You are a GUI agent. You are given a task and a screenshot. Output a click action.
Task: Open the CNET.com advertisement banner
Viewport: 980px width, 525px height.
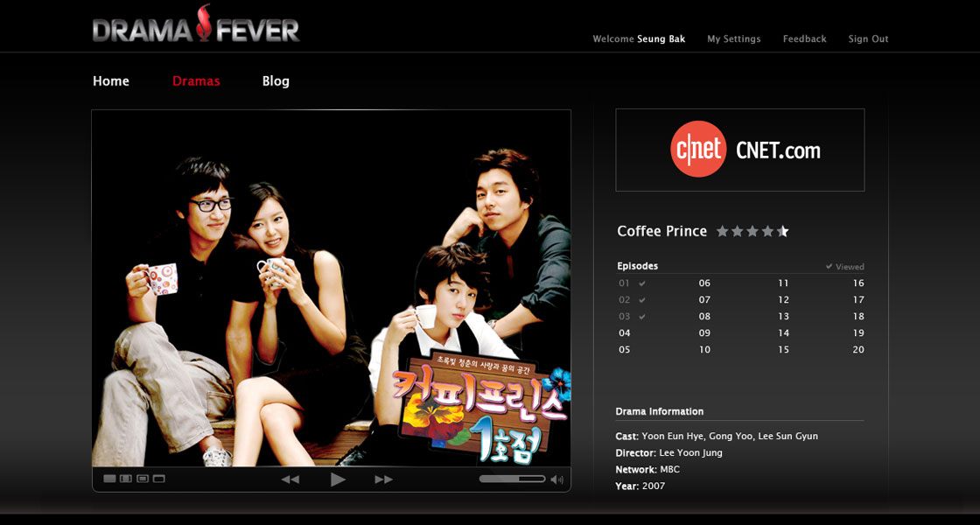(x=740, y=150)
